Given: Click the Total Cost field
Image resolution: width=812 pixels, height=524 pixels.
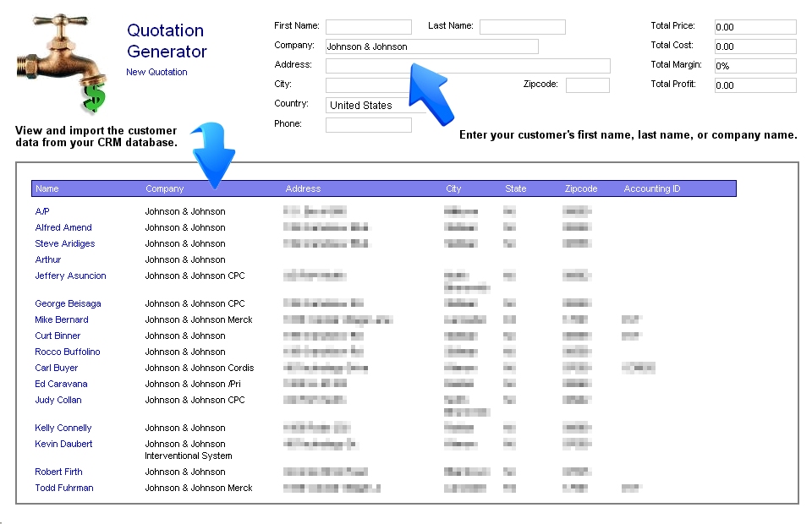Looking at the screenshot, I should point(755,46).
